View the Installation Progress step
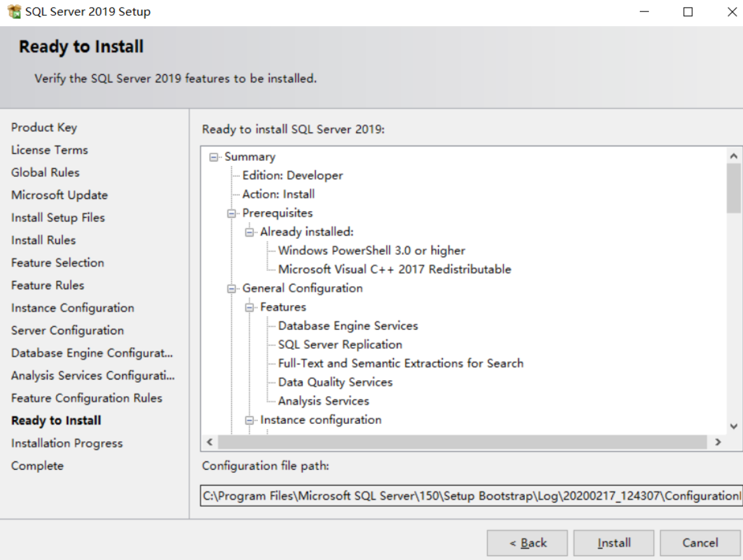 point(66,443)
